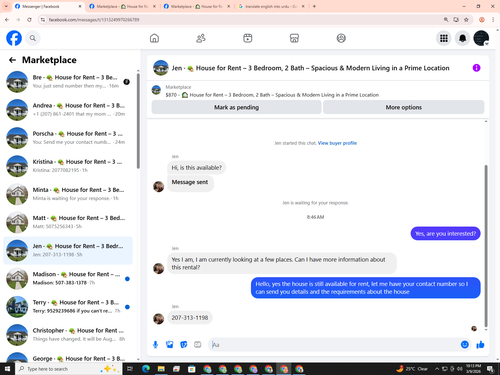Click Bre conversation house thumbnail
500x375 pixels.
click(17, 82)
